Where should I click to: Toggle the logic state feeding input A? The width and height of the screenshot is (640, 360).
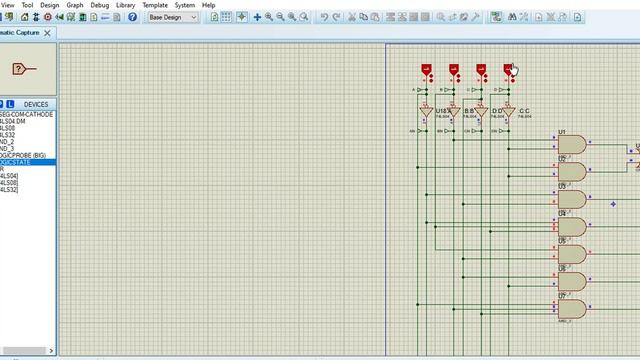tap(427, 70)
